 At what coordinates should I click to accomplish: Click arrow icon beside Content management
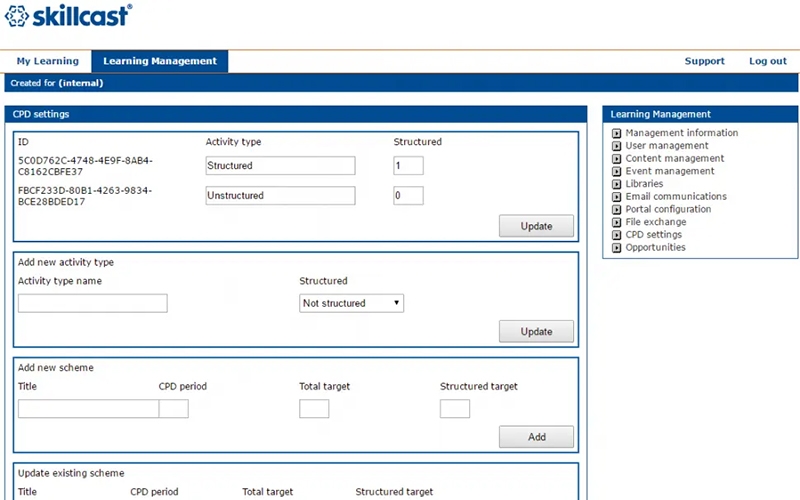(617, 159)
